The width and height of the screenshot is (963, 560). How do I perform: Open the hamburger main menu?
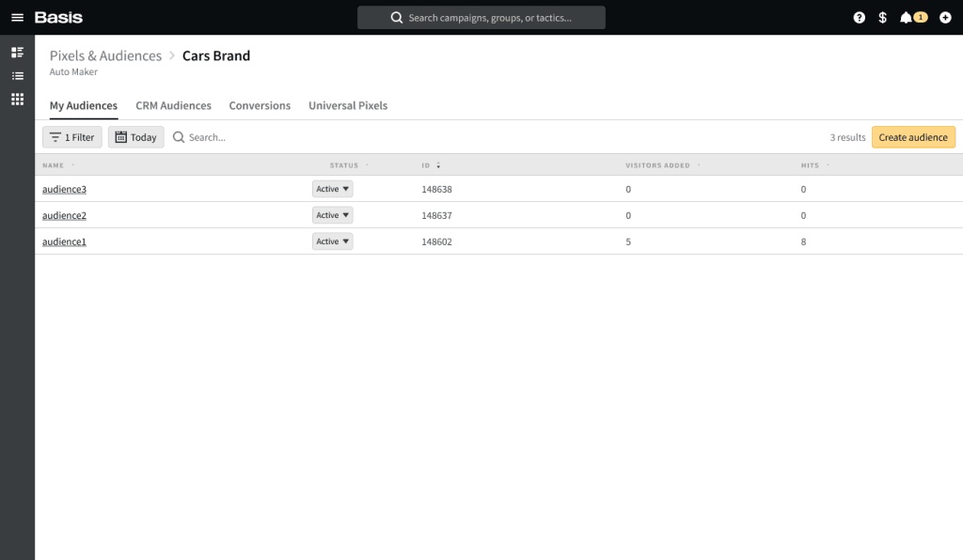pos(17,18)
